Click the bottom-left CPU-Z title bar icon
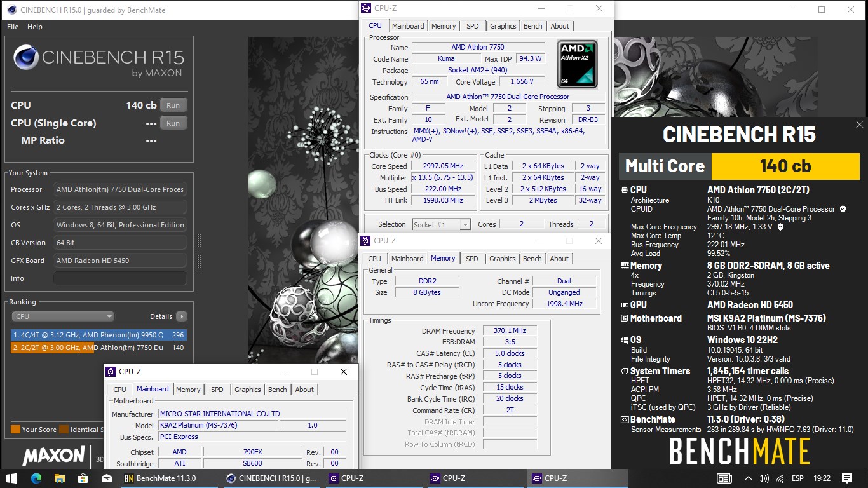This screenshot has width=868, height=488. click(110, 372)
